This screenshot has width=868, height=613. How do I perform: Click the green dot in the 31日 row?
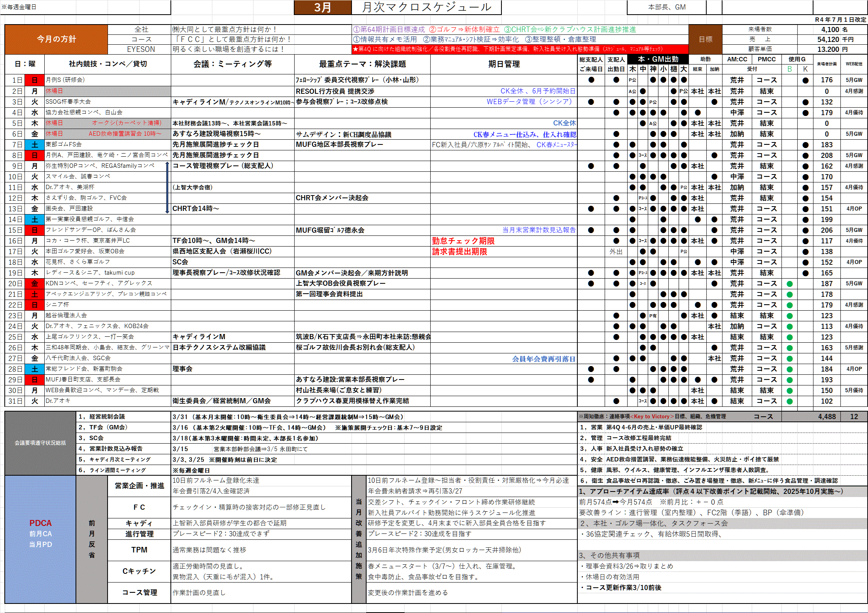pyautogui.click(x=789, y=401)
